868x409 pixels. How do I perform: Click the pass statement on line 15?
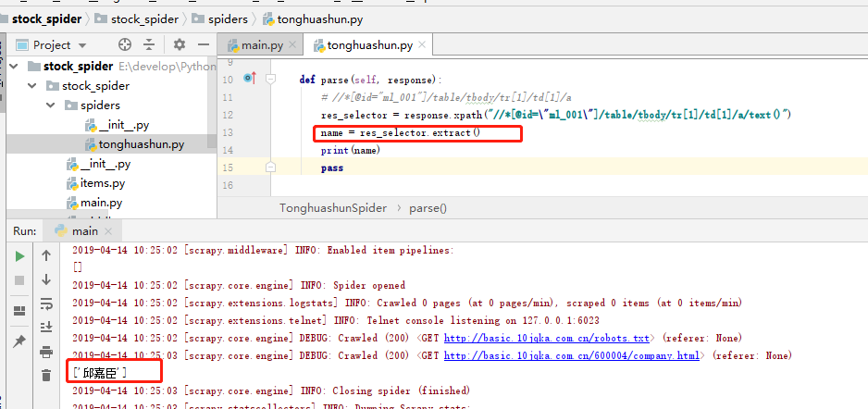click(332, 168)
